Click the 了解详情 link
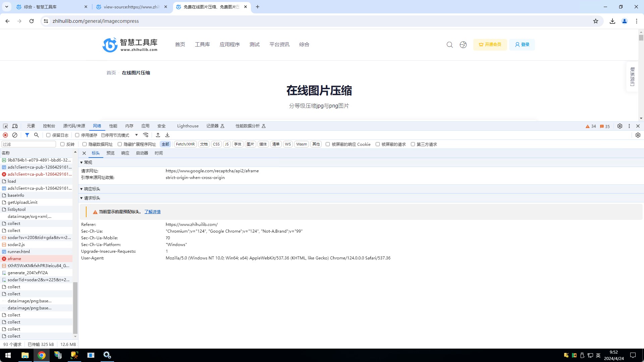The height and width of the screenshot is (362, 644). click(x=152, y=212)
